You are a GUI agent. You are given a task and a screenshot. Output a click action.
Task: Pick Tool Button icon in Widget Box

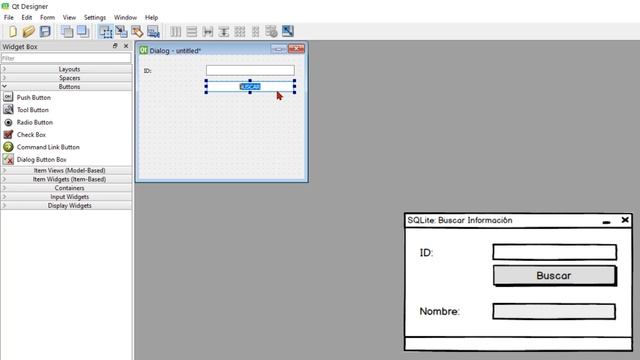(x=8, y=109)
